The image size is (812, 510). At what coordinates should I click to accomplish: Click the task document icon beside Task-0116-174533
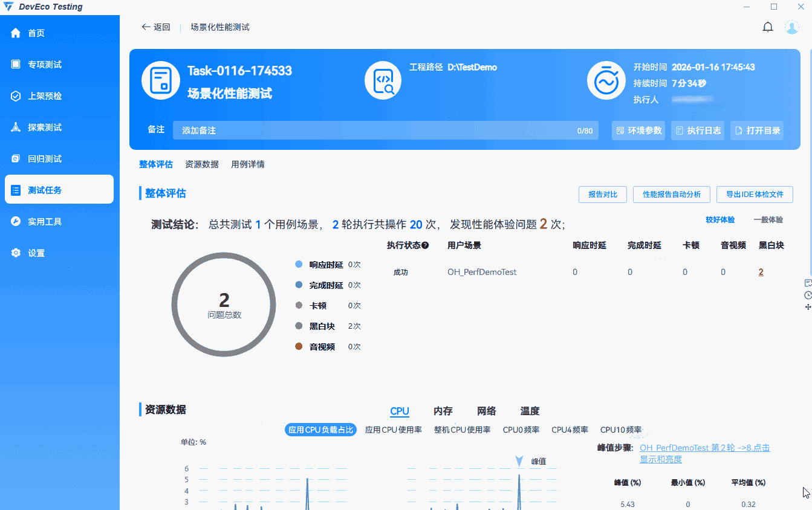(161, 80)
